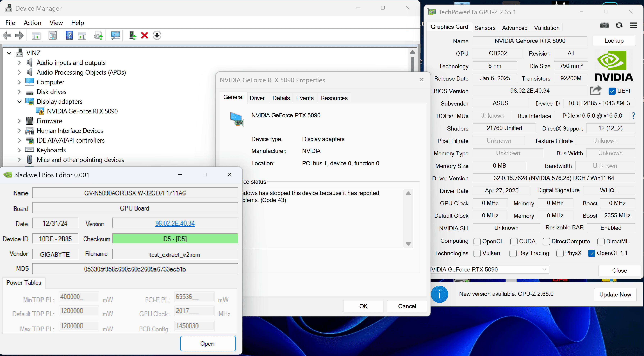Collapse the Display adapters tree node
The image size is (644, 356).
pyautogui.click(x=19, y=102)
